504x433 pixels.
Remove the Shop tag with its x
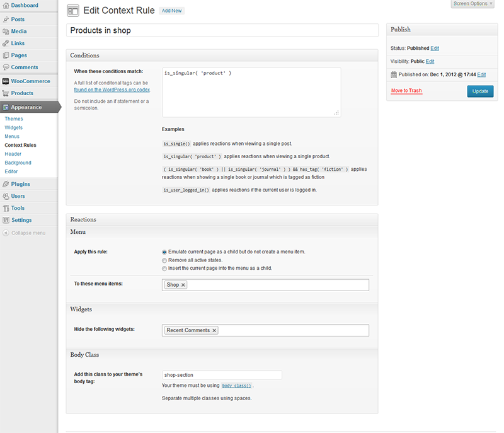[x=183, y=286]
